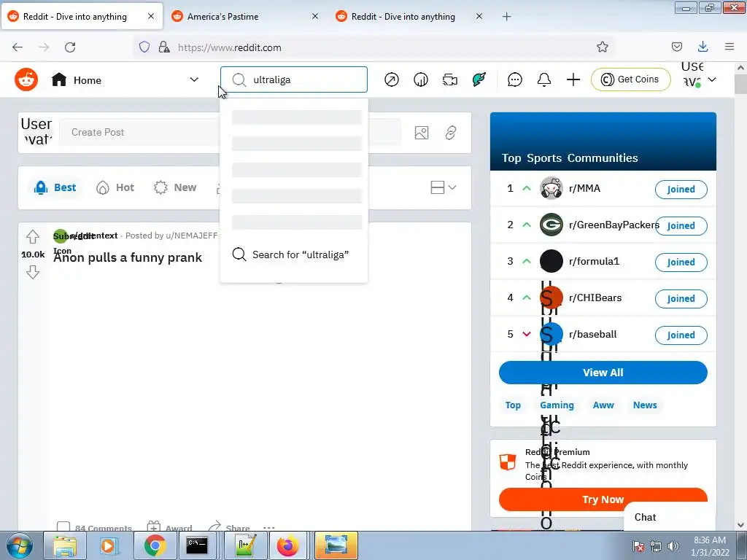Upvote the Anon pulls a funny prank post
The height and width of the screenshot is (560, 747).
pyautogui.click(x=32, y=237)
